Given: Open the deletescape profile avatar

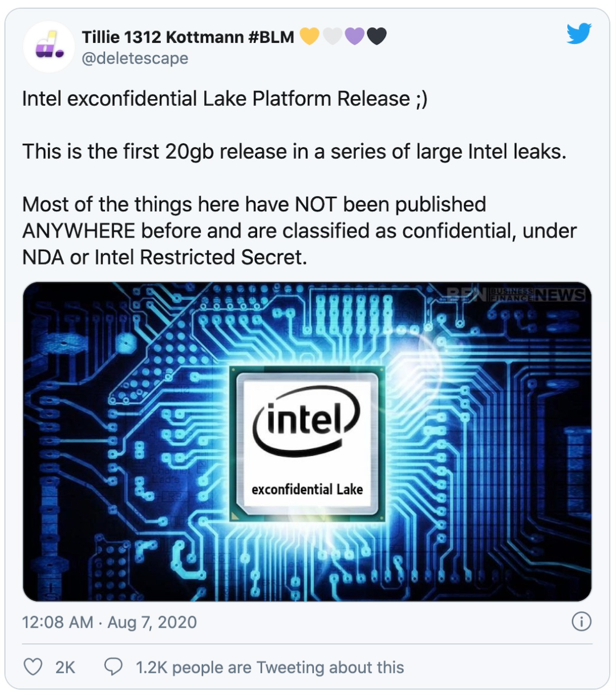Looking at the screenshot, I should click(x=48, y=47).
